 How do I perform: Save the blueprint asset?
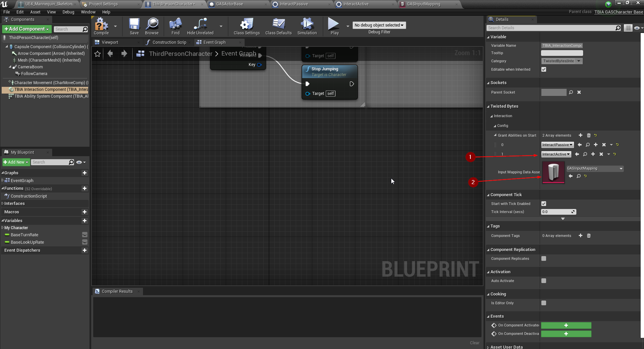coord(134,26)
